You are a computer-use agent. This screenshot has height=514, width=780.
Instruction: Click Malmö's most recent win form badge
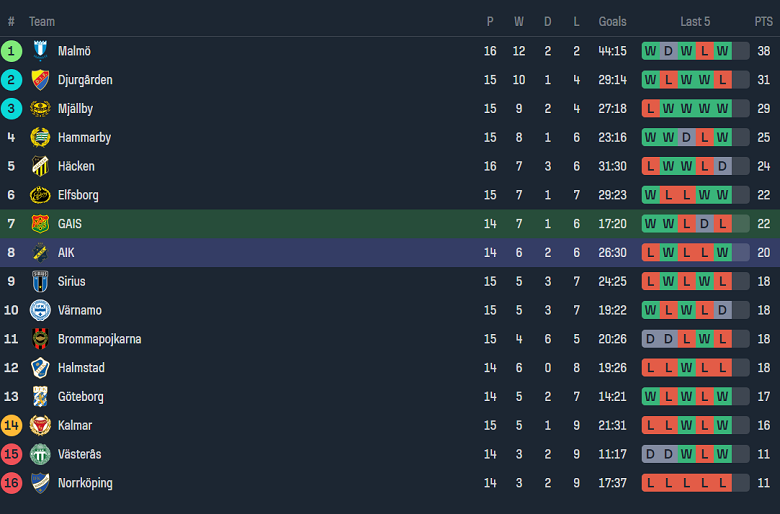coord(723,51)
